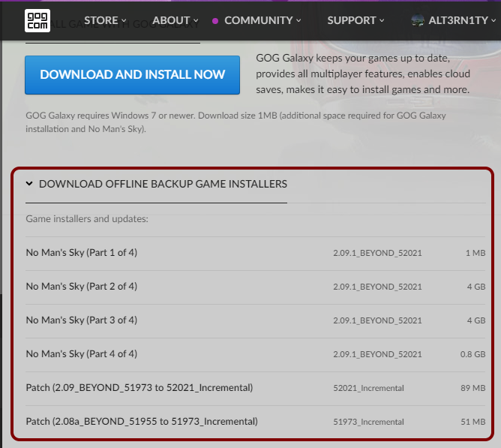
Task: Toggle Download Offline Backup Game Installers heading
Action: click(x=163, y=184)
